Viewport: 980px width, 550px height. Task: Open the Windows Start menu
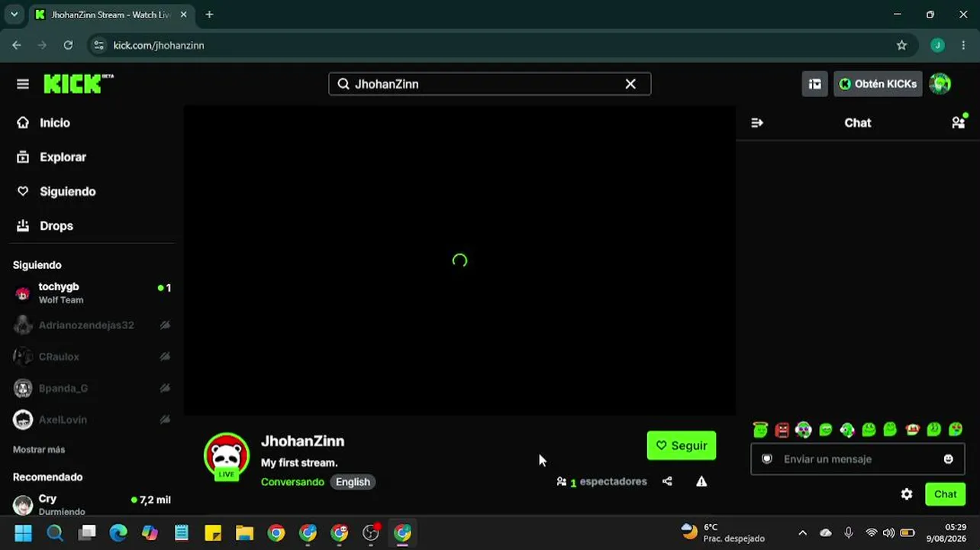tap(23, 532)
